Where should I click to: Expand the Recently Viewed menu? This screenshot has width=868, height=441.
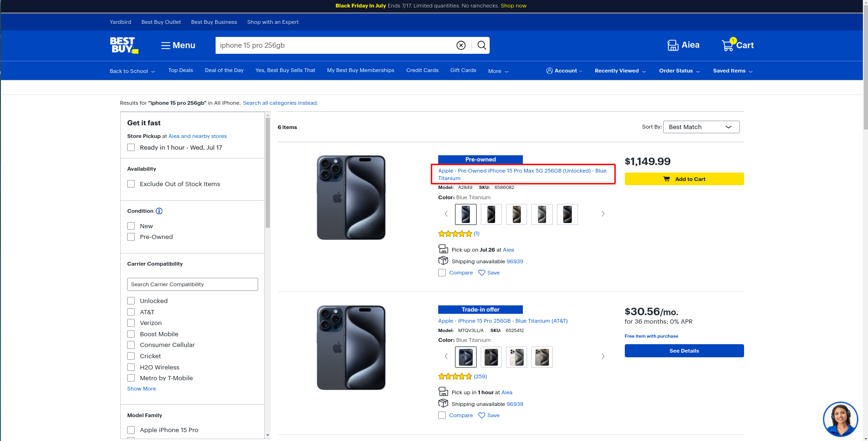pos(620,71)
